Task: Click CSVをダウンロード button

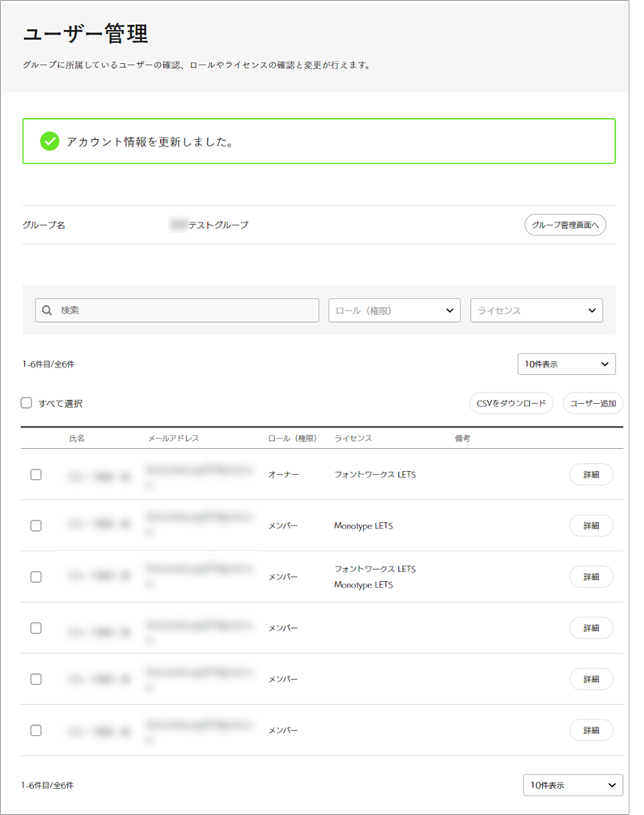Action: (x=511, y=403)
